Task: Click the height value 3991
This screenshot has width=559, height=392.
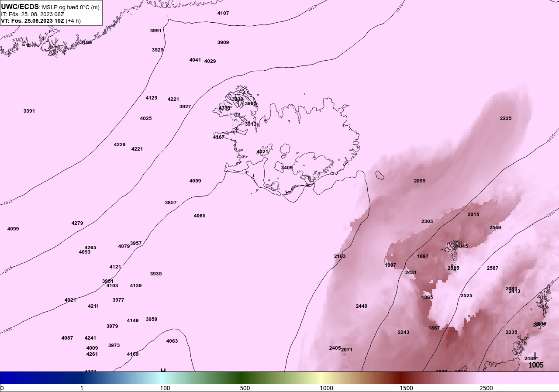Action: pos(156,31)
